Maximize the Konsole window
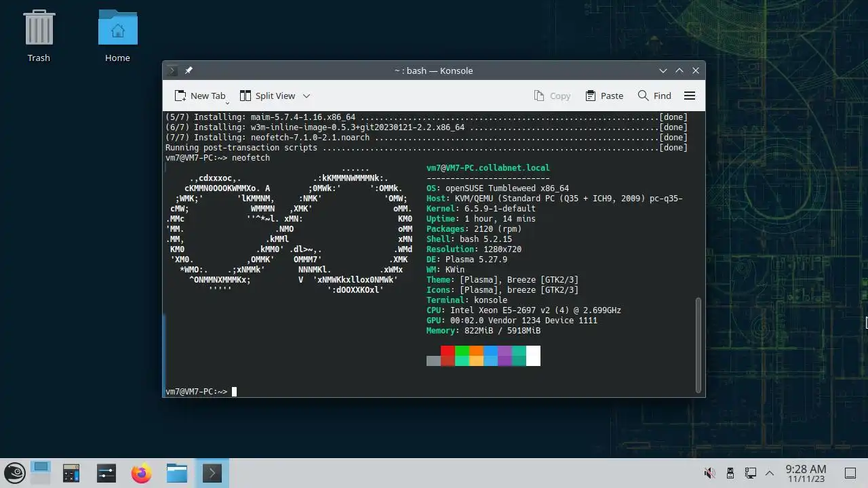The height and width of the screenshot is (488, 868). [679, 70]
